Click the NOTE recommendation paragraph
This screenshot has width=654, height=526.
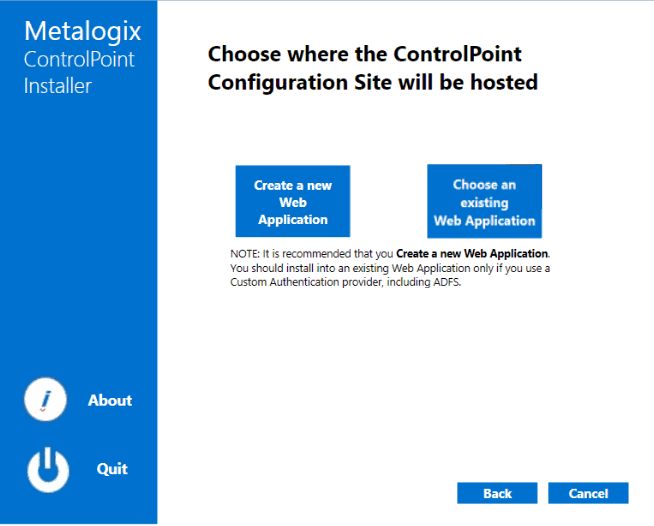390,267
